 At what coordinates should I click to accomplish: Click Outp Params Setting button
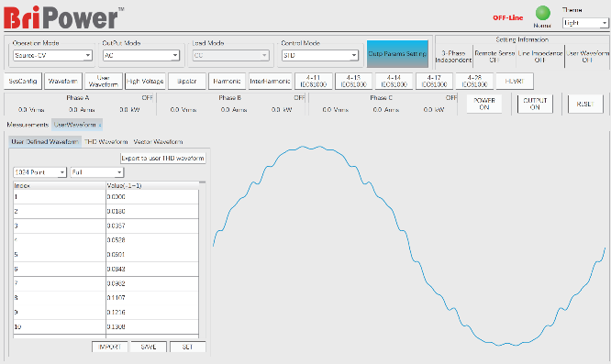(x=397, y=54)
